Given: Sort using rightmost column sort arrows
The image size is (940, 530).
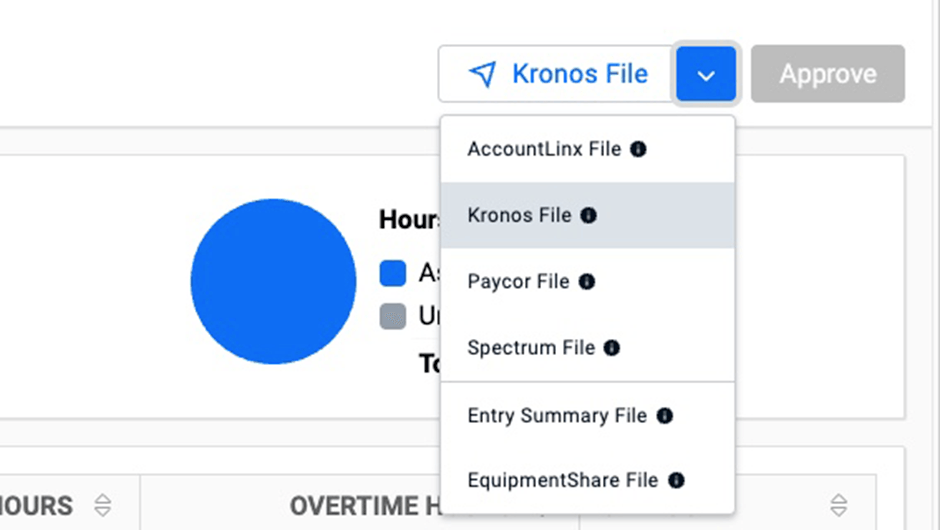Looking at the screenshot, I should pyautogui.click(x=839, y=505).
